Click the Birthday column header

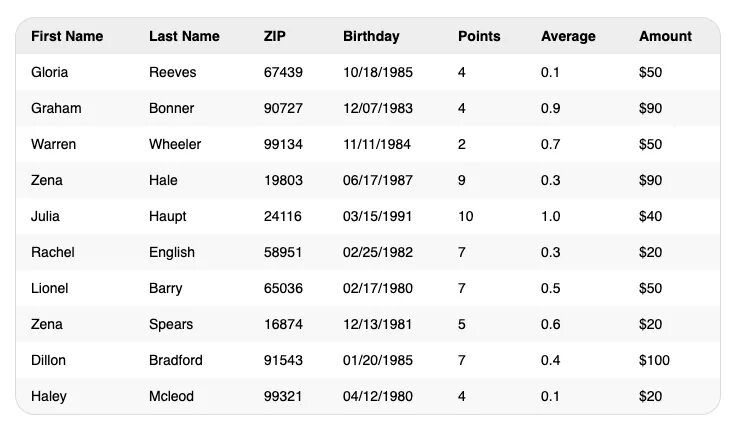pos(371,36)
